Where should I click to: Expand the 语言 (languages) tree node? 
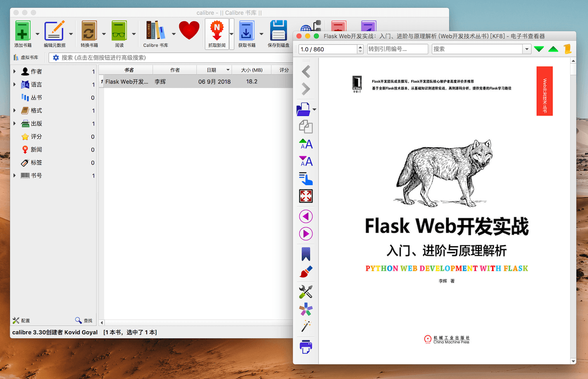coord(14,85)
